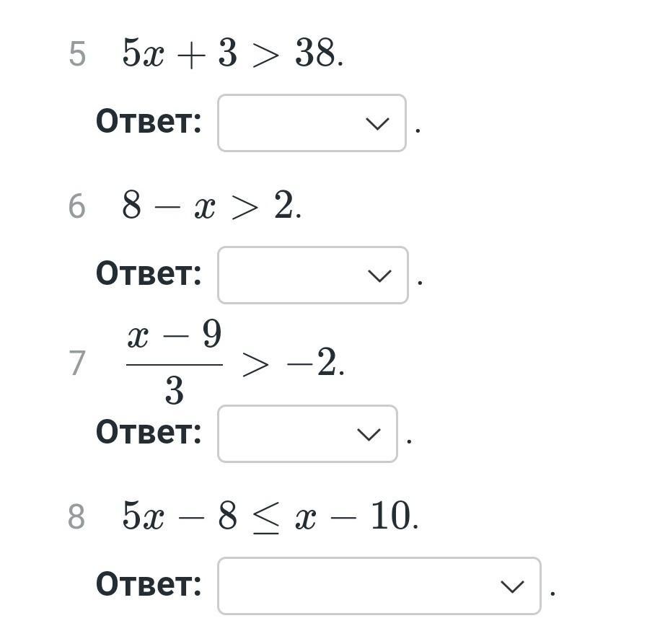This screenshot has width=647, height=644.
Task: Click the chevron arrow in question 7's dropdown
Action: point(369,434)
